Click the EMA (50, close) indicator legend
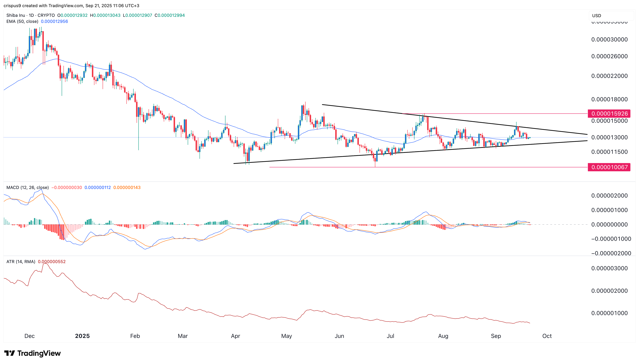Image resolution: width=639 pixels, height=364 pixels. 22,21
